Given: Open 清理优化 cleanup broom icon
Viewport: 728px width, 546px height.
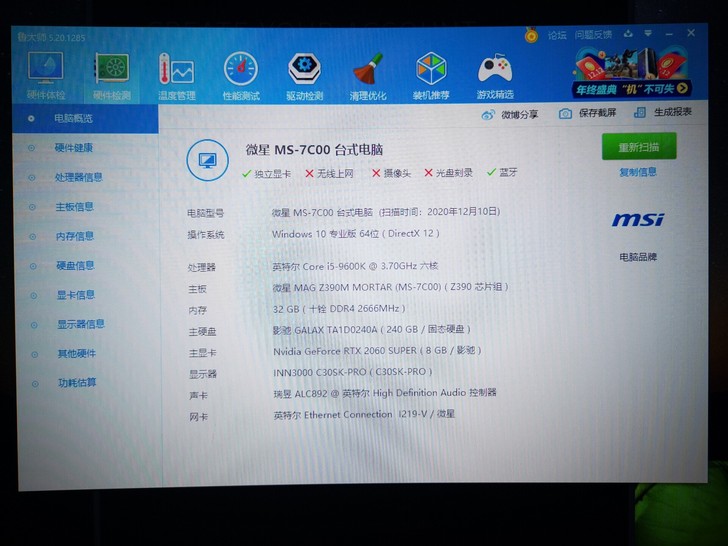Looking at the screenshot, I should pos(368,76).
